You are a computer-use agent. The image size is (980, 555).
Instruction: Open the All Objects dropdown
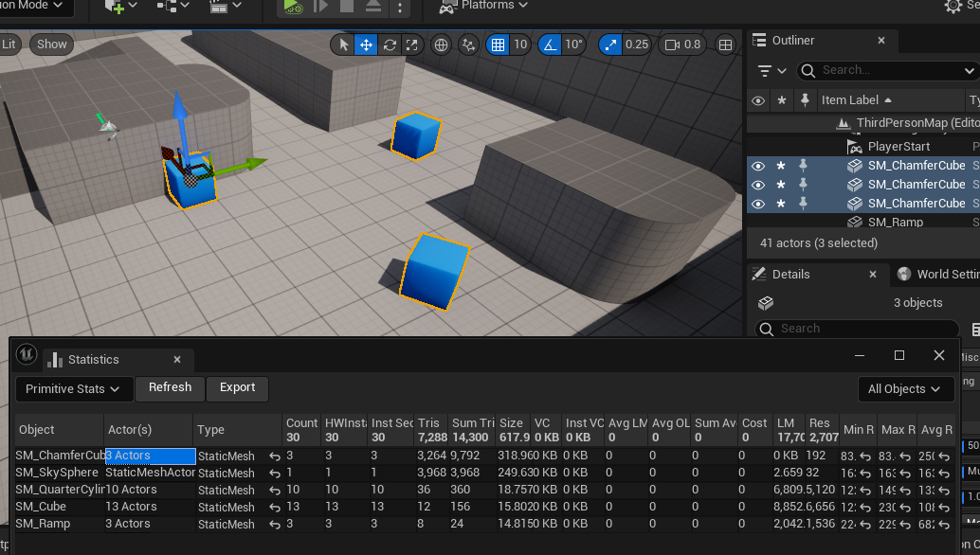[905, 389]
